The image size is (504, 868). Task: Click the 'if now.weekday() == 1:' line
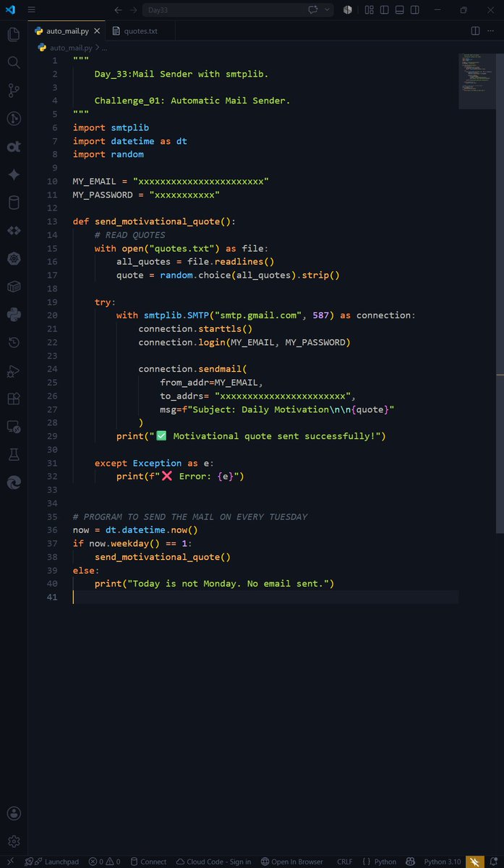click(x=132, y=543)
